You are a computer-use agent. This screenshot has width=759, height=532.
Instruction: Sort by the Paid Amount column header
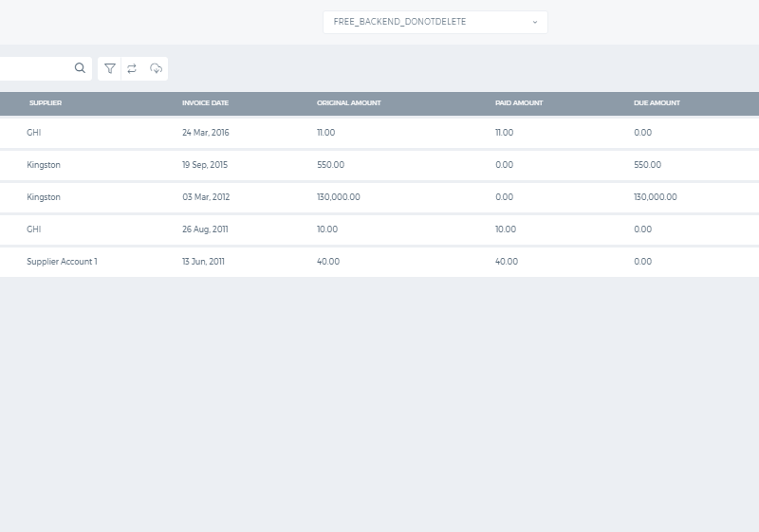click(x=519, y=103)
